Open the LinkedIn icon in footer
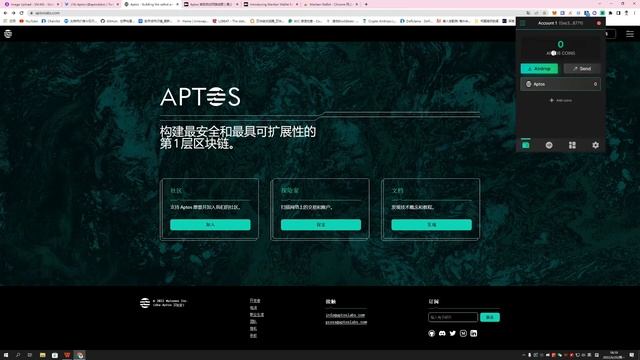 point(473,333)
